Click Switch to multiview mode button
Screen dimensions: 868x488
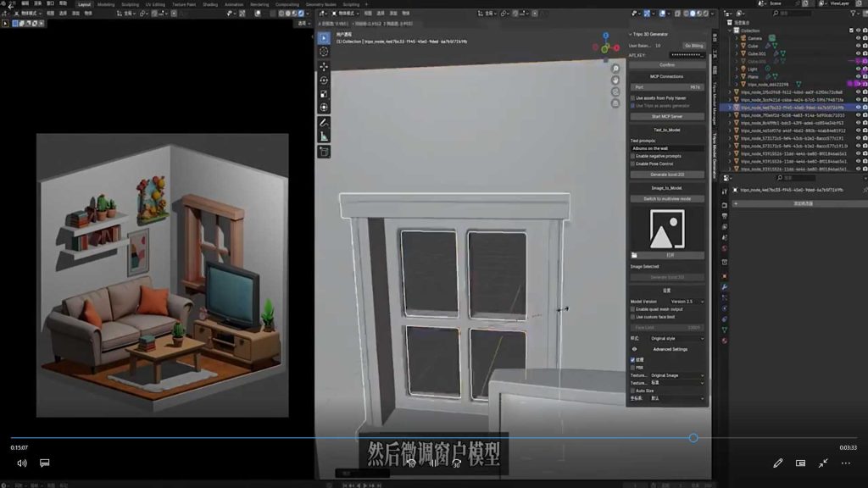click(667, 198)
